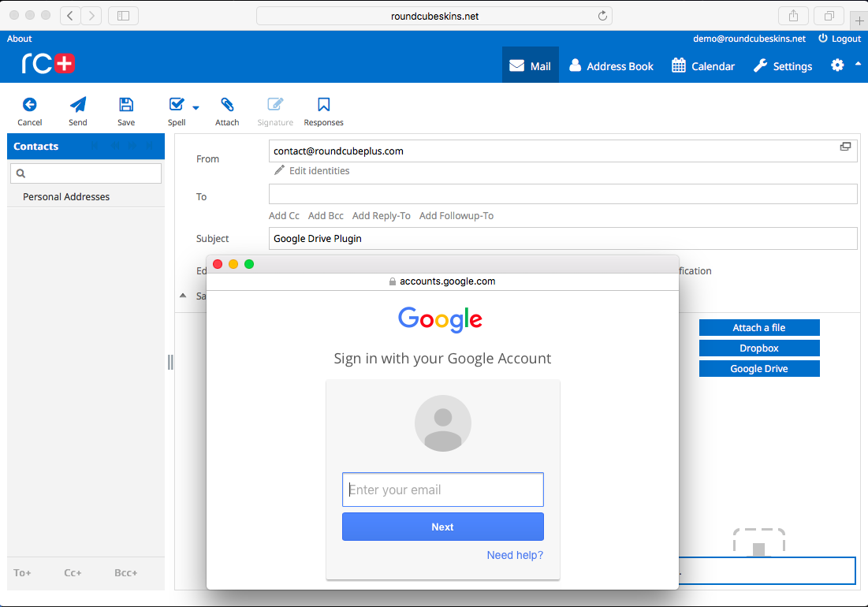Click the dashed upload drop-zone icon

(759, 541)
